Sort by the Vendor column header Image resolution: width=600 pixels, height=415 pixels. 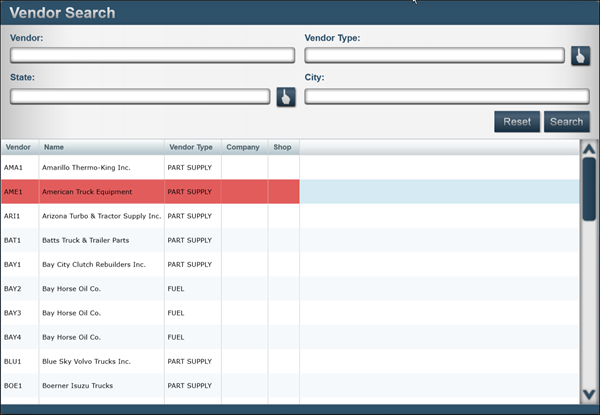coord(18,147)
